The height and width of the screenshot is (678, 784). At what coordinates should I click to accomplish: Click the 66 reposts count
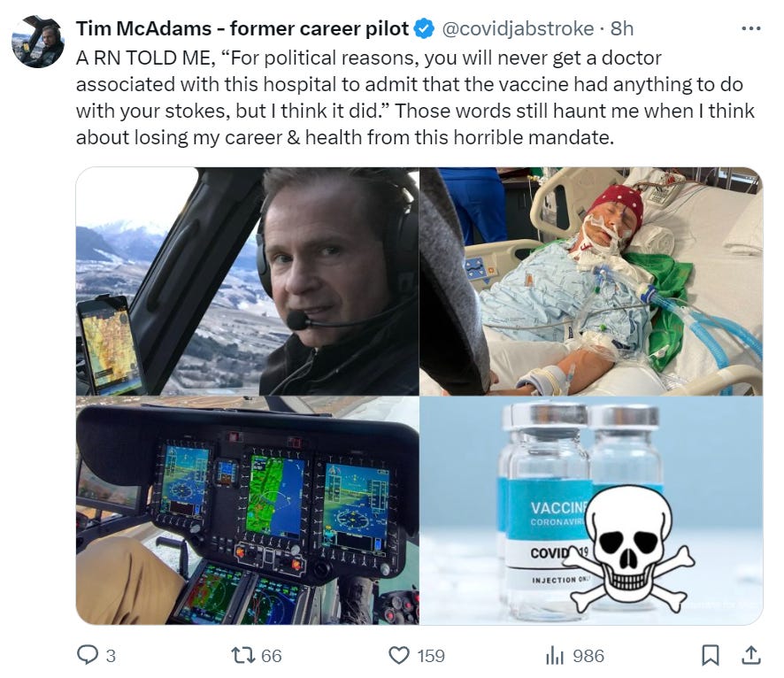click(272, 656)
